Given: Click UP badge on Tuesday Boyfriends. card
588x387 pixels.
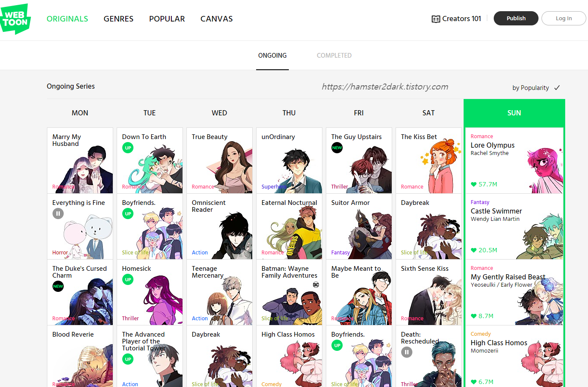Looking at the screenshot, I should click(128, 214).
